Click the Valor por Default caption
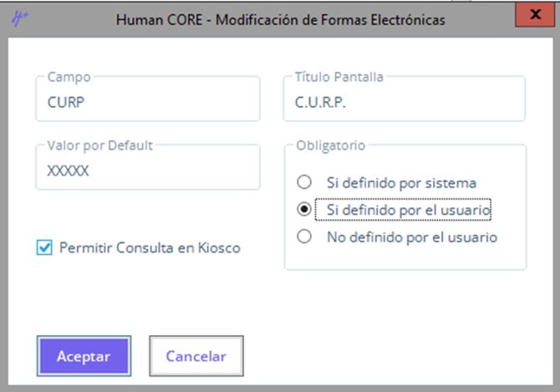560x392 pixels. 99,145
